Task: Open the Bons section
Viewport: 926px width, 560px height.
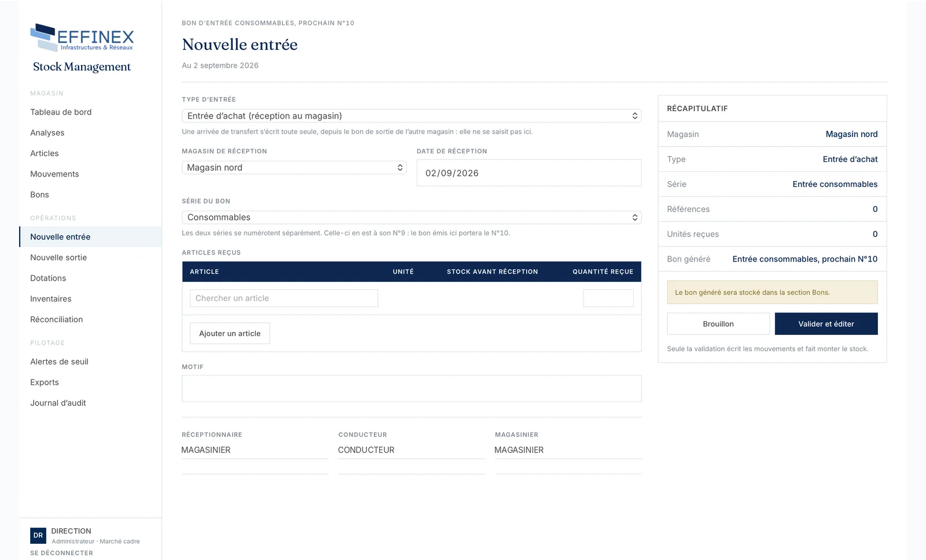Action: click(39, 195)
